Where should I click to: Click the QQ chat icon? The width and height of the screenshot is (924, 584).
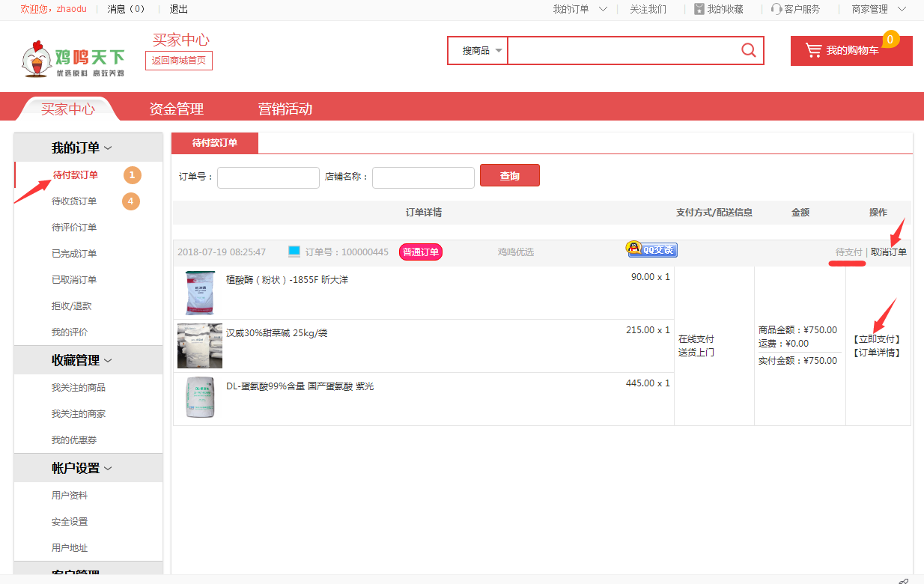coord(652,250)
